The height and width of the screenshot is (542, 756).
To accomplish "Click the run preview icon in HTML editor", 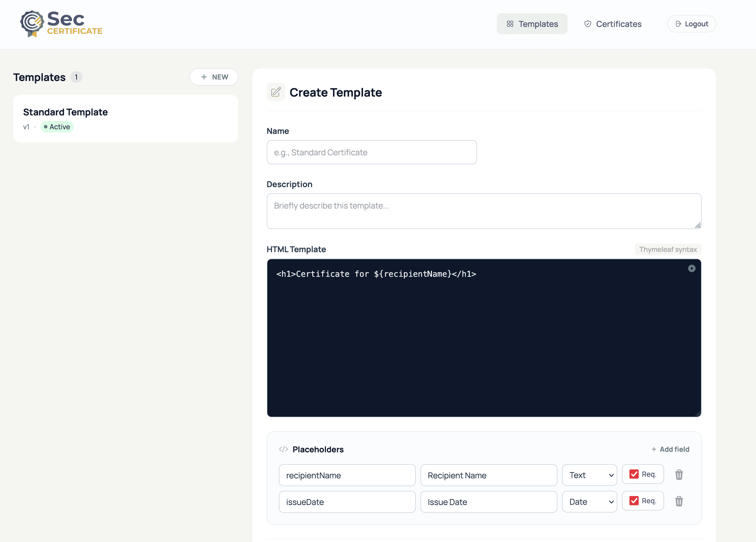I will pos(692,268).
